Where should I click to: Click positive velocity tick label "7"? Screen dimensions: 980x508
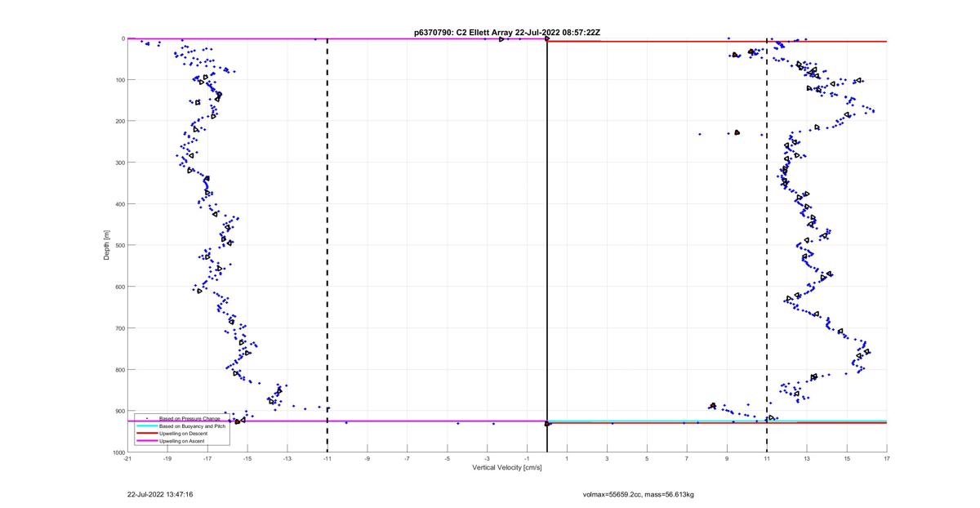[688, 459]
